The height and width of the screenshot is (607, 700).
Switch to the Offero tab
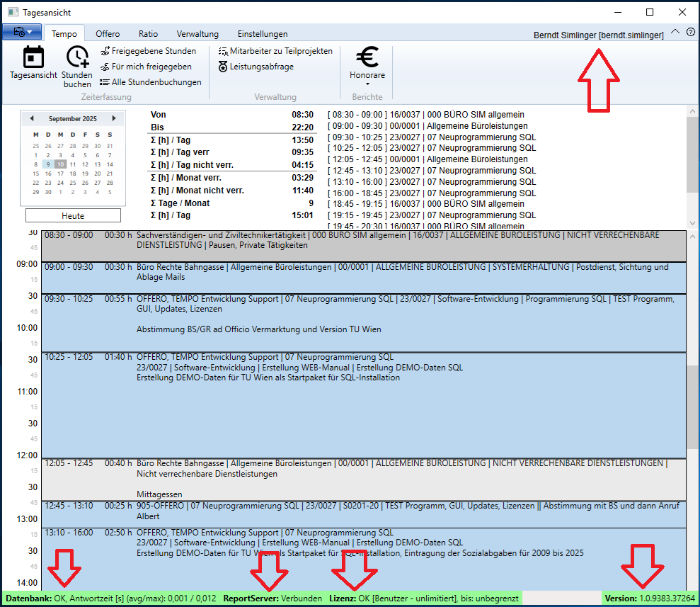[108, 33]
